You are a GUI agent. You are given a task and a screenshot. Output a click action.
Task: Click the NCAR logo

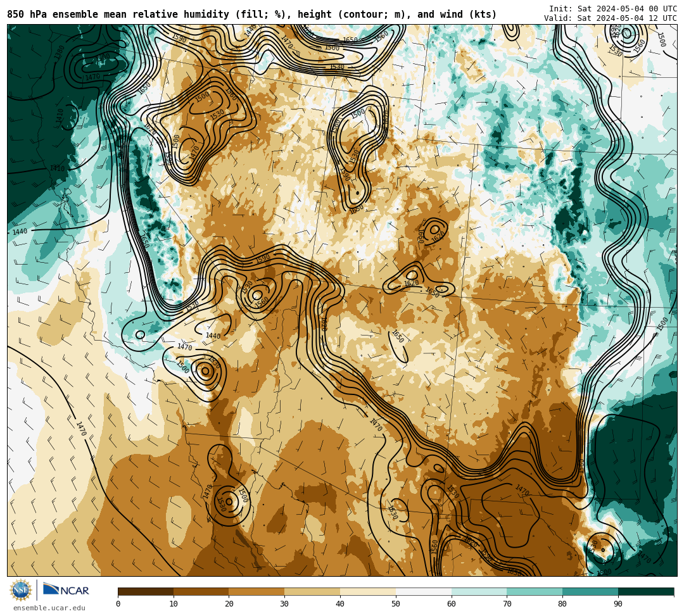click(66, 590)
